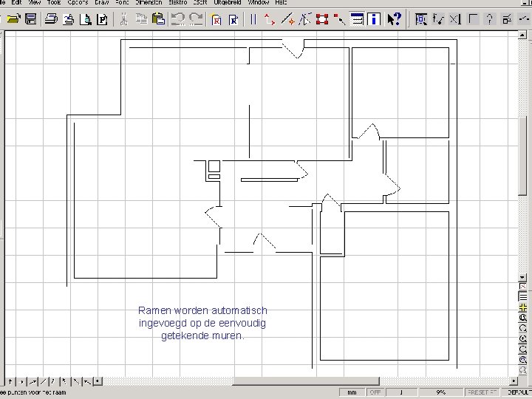This screenshot has height=399, width=532.
Task: Click the topmost magnifier icon in the right column
Action: point(523,318)
